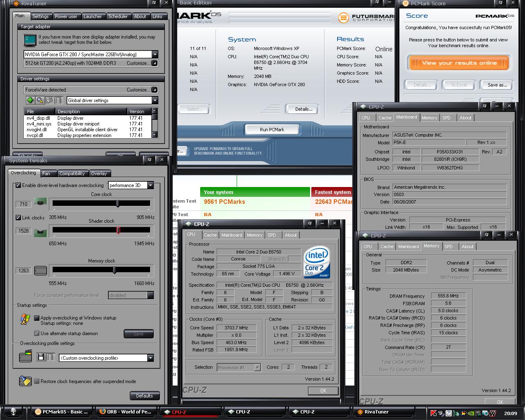Click the Customize icon next to ForceWare detected
525x420 pixels.
tap(154, 90)
